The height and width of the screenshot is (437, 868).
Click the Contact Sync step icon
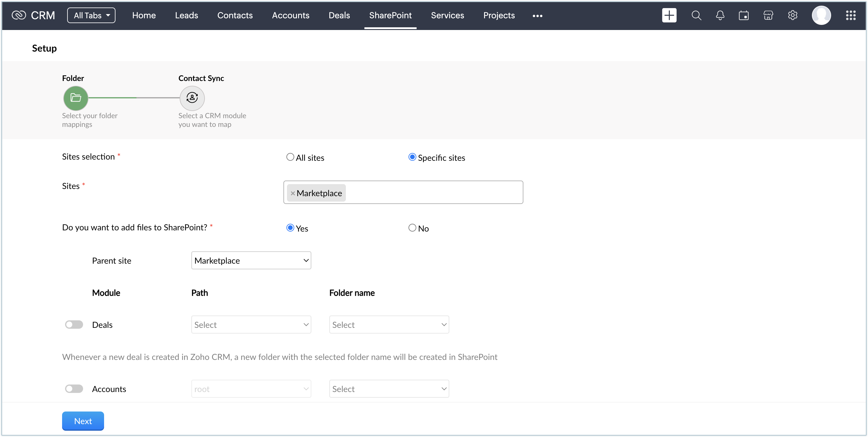tap(192, 98)
